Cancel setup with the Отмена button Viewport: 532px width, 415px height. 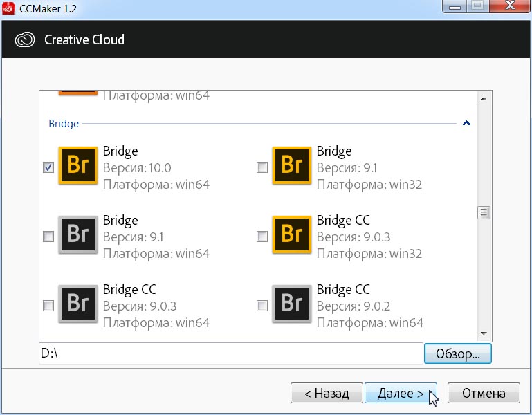point(484,393)
